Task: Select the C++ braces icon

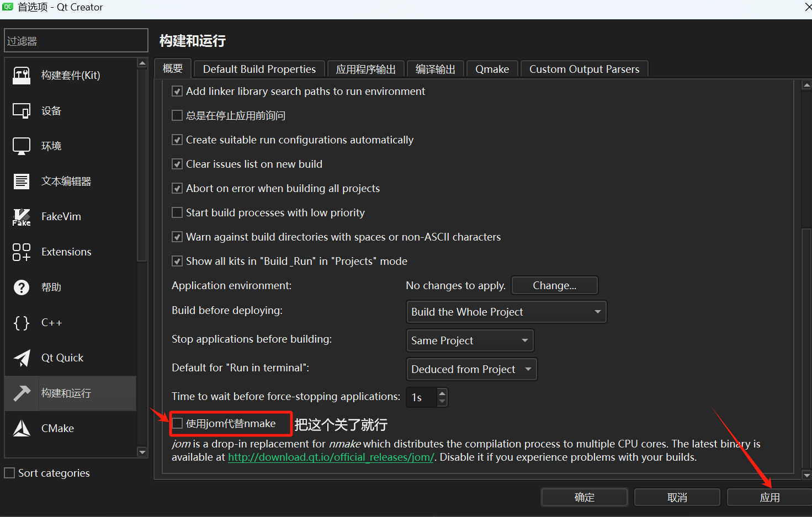Action: (x=22, y=323)
